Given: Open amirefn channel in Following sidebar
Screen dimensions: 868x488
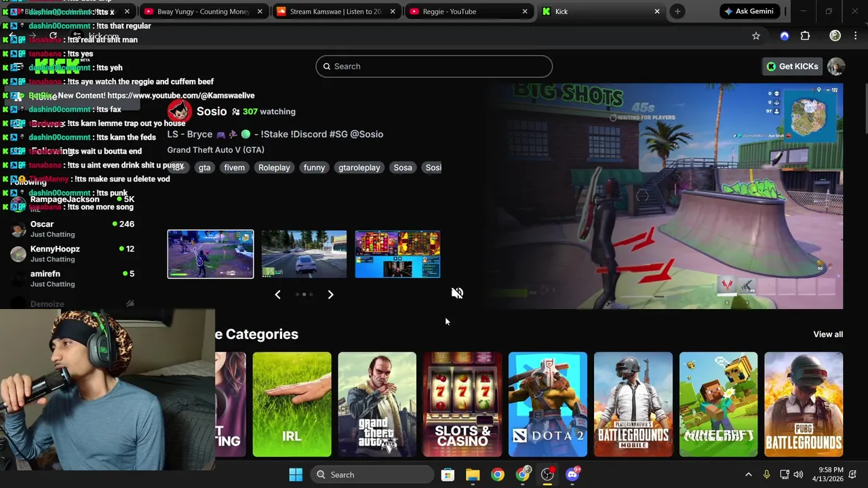Looking at the screenshot, I should (73, 279).
